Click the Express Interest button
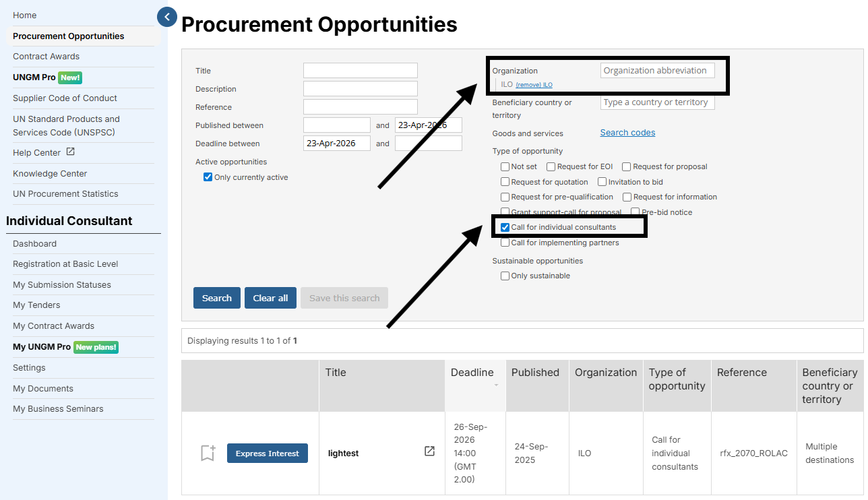This screenshot has width=868, height=500. 267,454
